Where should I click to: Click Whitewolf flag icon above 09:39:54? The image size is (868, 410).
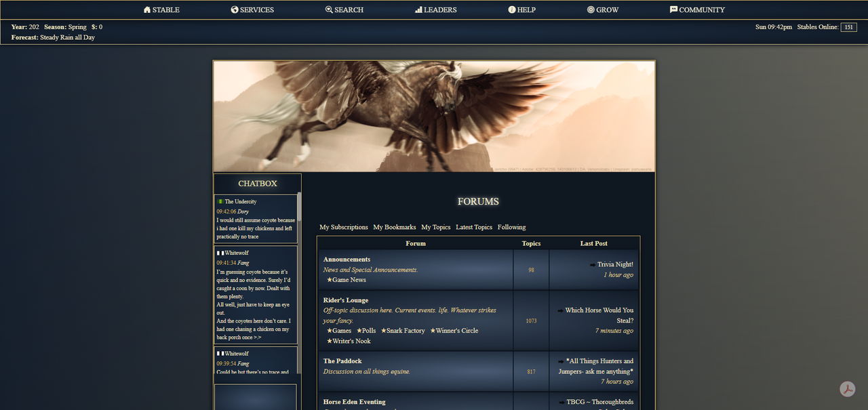(220, 354)
